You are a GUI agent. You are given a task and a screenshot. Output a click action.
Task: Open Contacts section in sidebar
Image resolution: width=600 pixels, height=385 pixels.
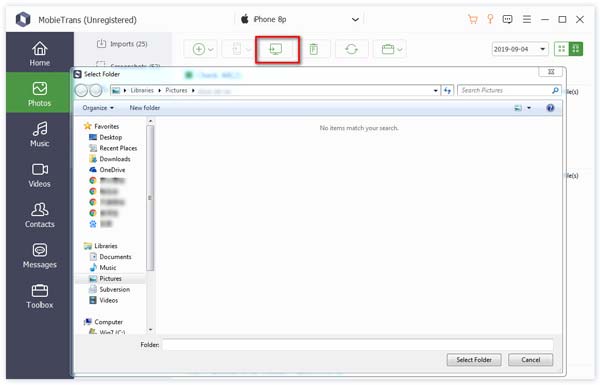tap(39, 215)
